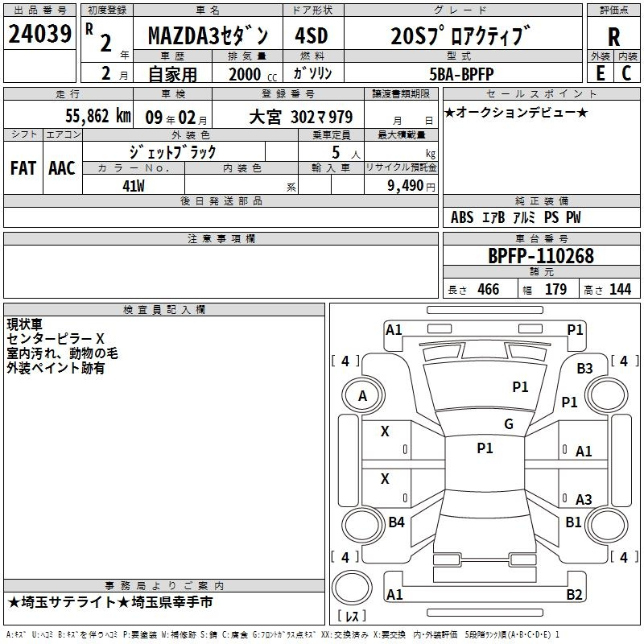Select the FAT shift type cell

(23, 167)
